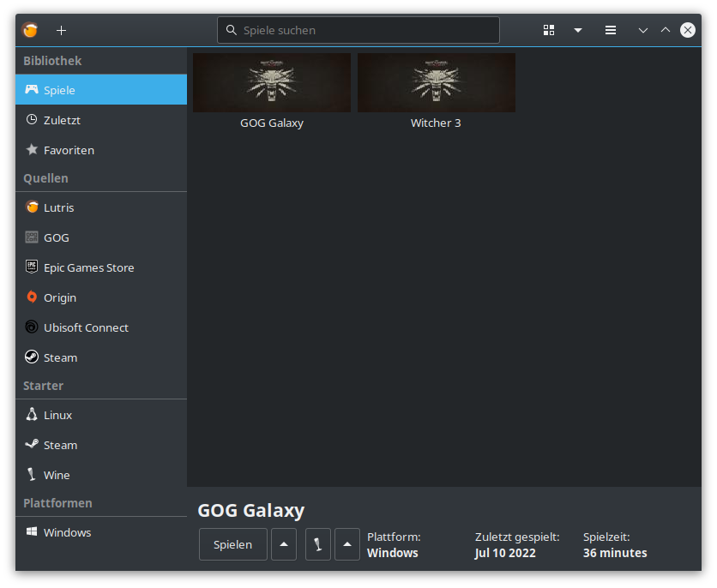Click the Starter section header
The height and width of the screenshot is (588, 717).
(44, 386)
